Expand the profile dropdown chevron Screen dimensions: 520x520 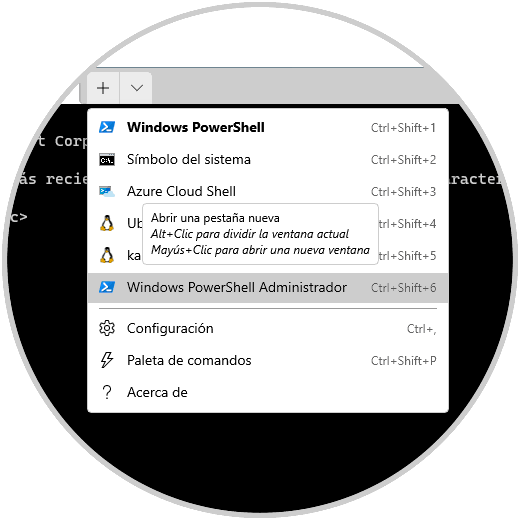click(137, 88)
